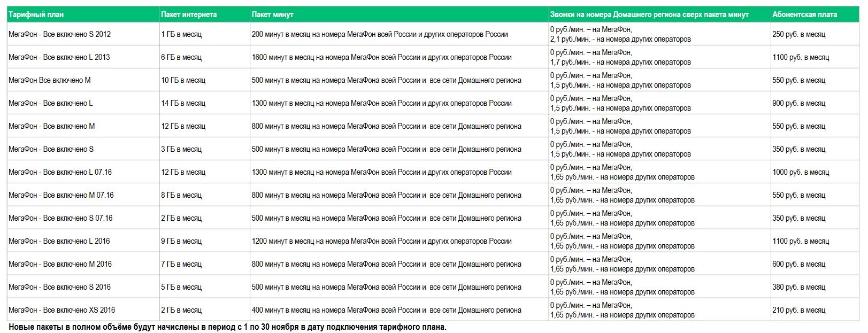Select the 'МегаФон - Все включено L' cell
This screenshot has height=333, width=868.
click(83, 103)
